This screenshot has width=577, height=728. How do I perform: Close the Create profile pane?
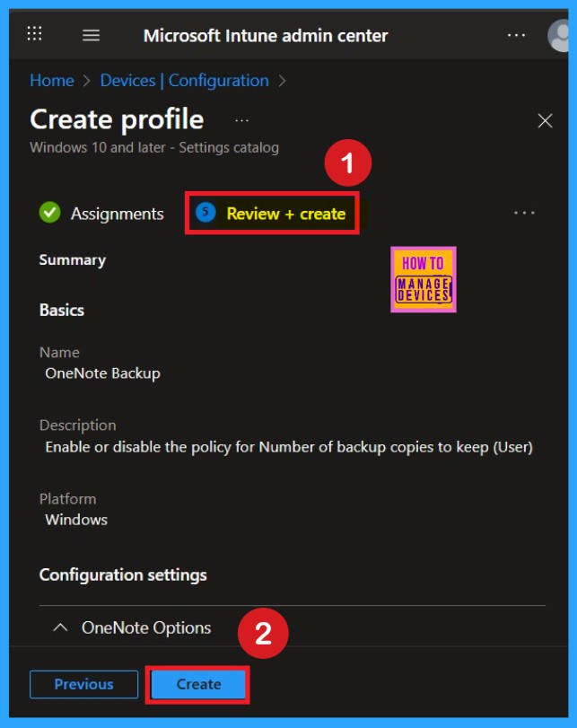click(545, 120)
